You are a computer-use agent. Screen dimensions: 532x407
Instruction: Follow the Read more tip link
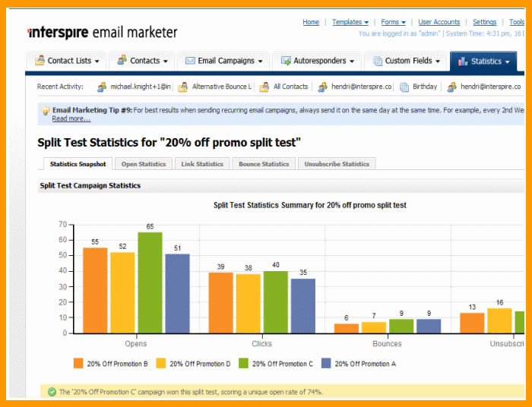click(71, 118)
